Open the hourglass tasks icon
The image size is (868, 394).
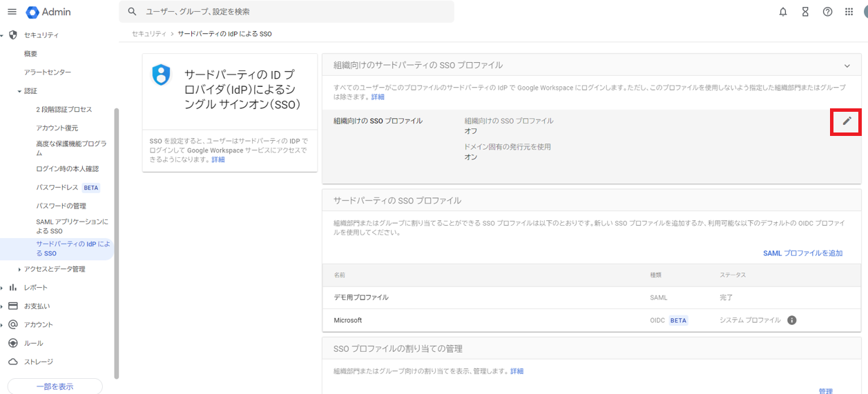(805, 12)
